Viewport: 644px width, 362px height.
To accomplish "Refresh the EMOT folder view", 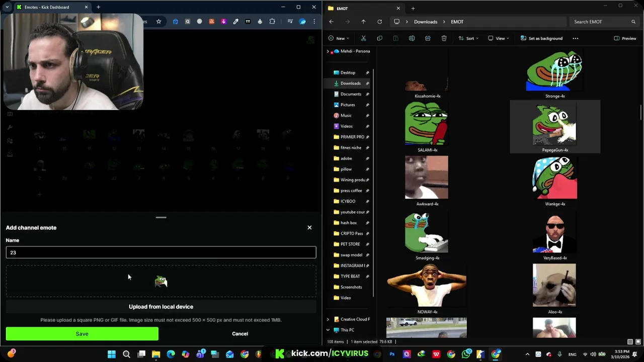I will point(379,22).
